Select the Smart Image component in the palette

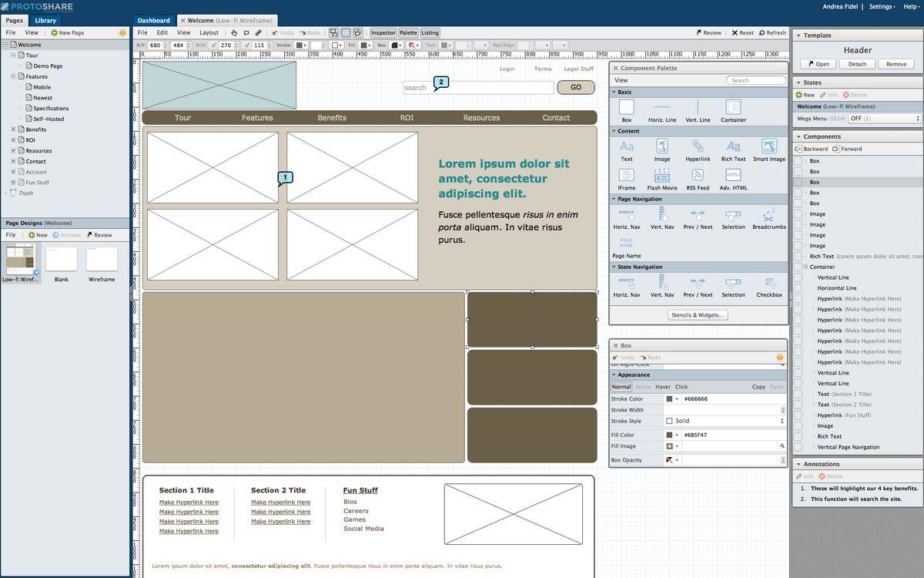[768, 147]
